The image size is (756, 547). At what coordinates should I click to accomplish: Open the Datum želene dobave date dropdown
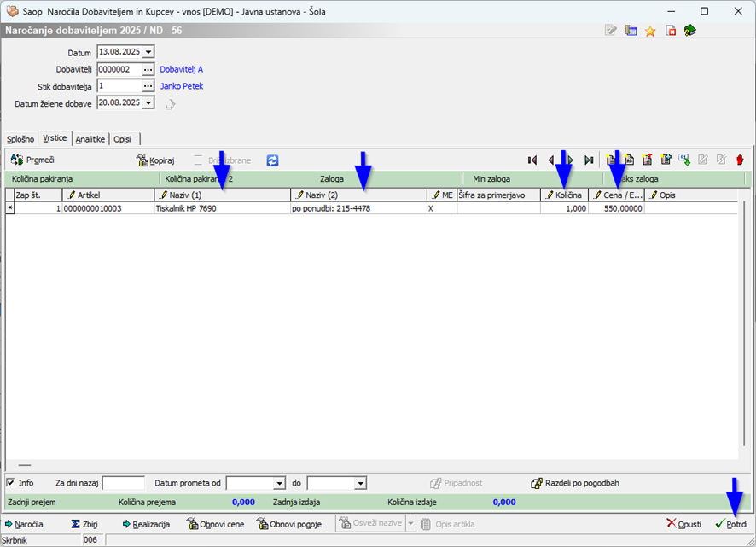pos(148,102)
